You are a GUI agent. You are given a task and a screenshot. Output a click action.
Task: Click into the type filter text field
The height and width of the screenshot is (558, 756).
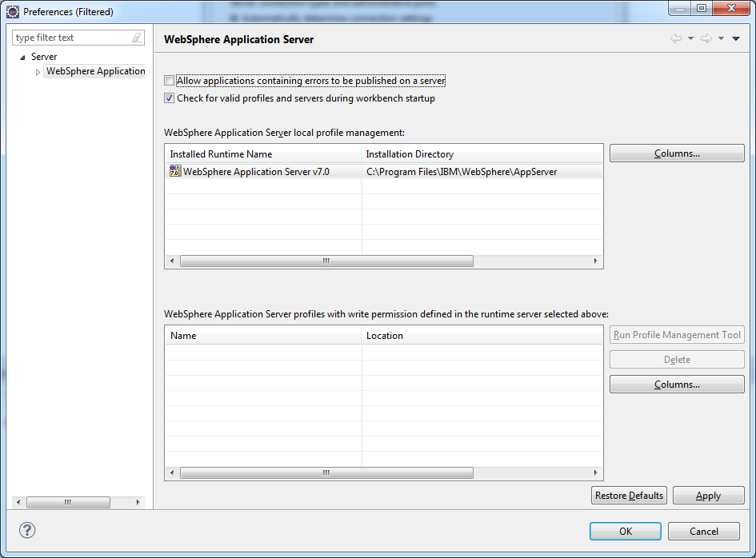[x=72, y=38]
